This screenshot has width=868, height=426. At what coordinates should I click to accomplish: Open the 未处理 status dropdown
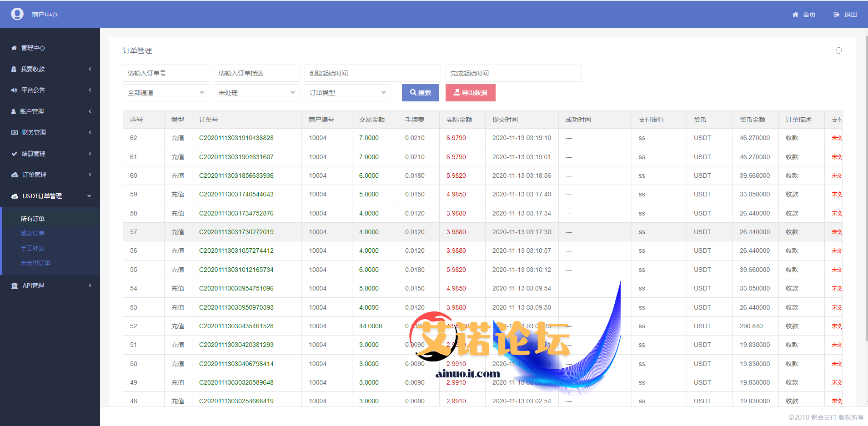pos(257,93)
